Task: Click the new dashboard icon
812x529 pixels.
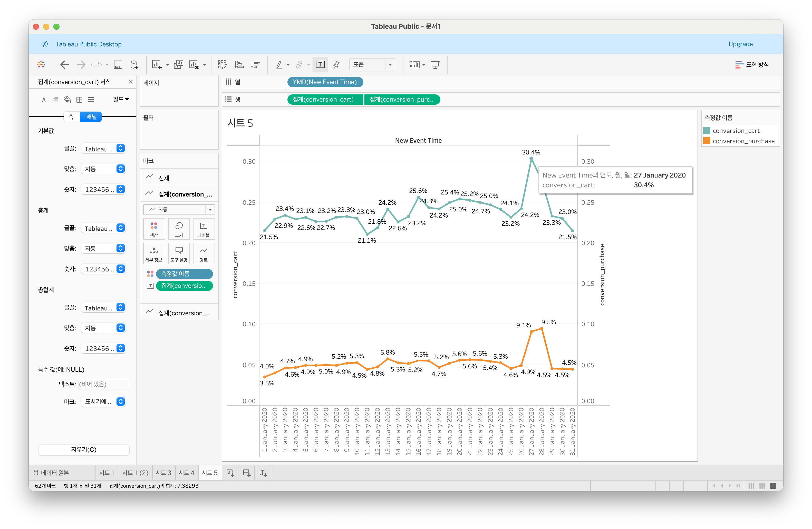Action: pyautogui.click(x=247, y=473)
